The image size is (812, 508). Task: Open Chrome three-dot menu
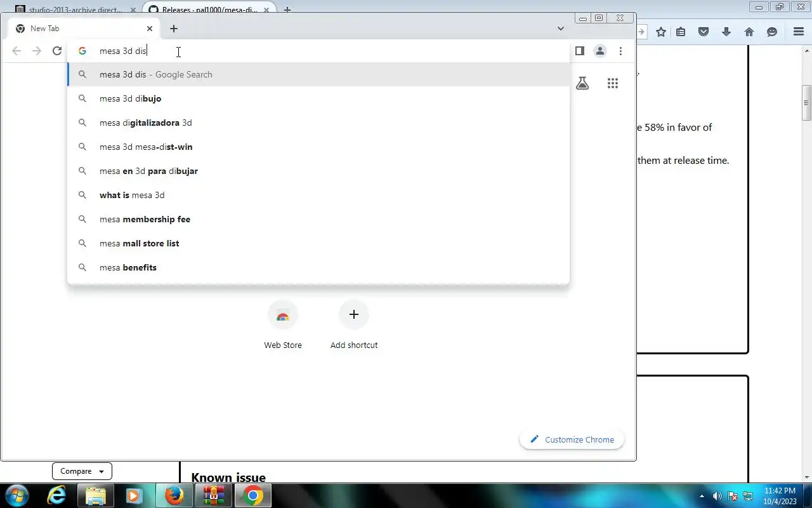[620, 51]
